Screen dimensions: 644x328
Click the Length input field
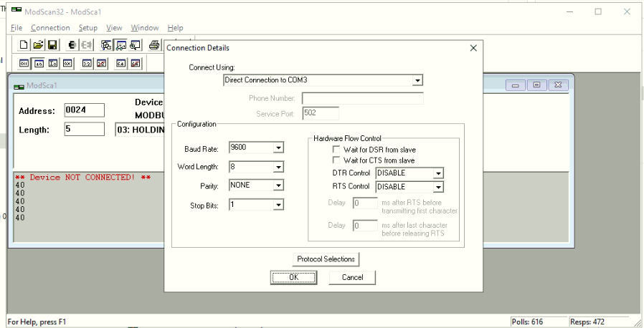point(85,129)
